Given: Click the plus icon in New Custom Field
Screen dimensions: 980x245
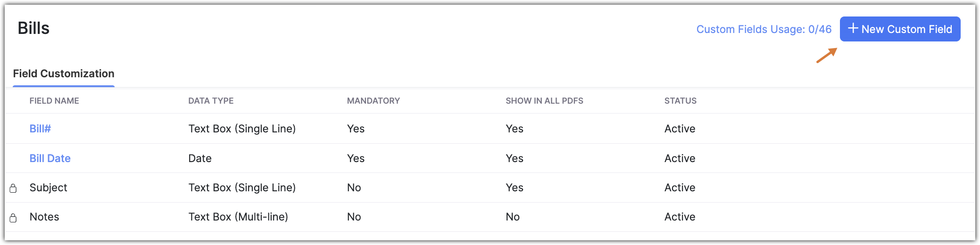Looking at the screenshot, I should (x=853, y=29).
